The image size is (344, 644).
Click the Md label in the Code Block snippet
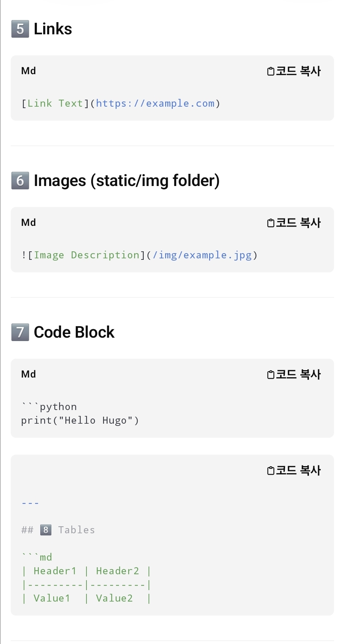coord(28,374)
